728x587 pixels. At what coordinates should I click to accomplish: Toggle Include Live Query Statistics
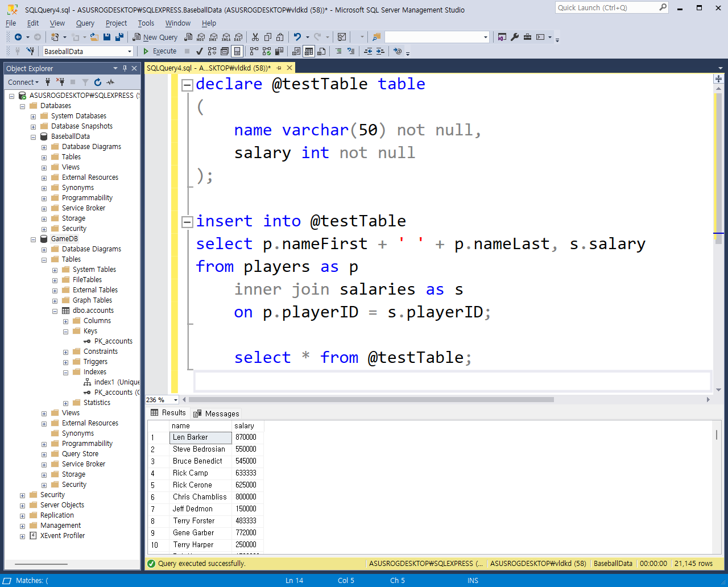coord(267,51)
